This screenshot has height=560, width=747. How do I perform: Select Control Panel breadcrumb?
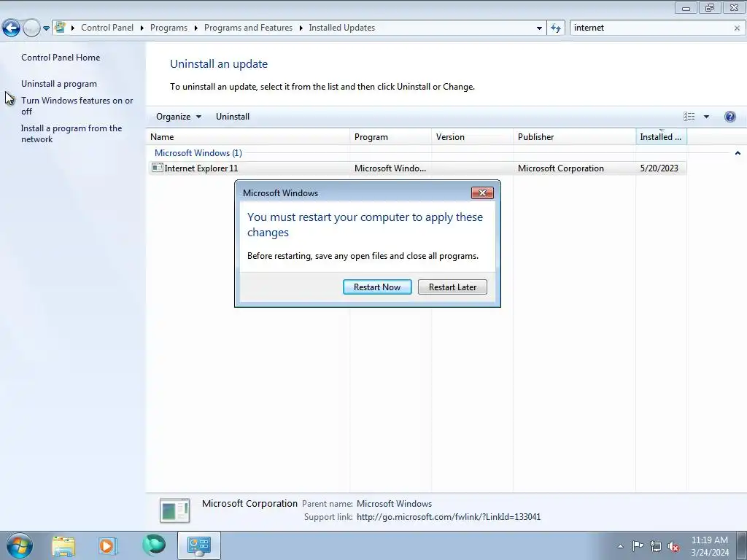pos(107,28)
